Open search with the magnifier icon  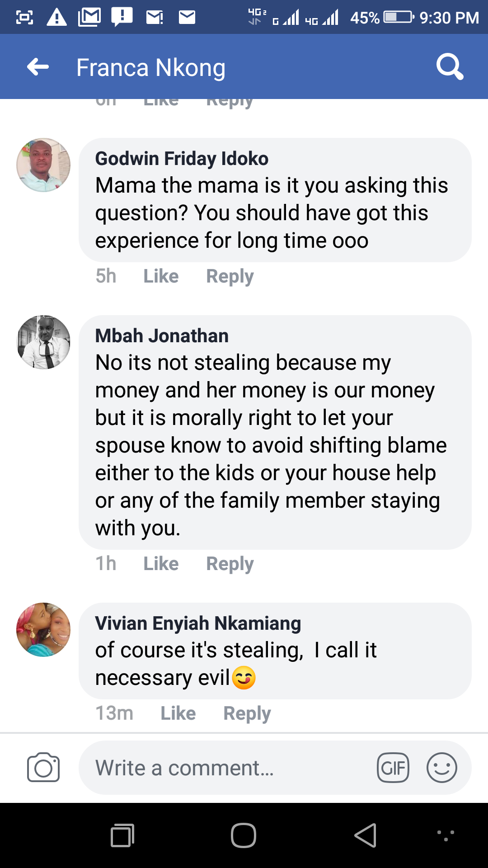450,67
